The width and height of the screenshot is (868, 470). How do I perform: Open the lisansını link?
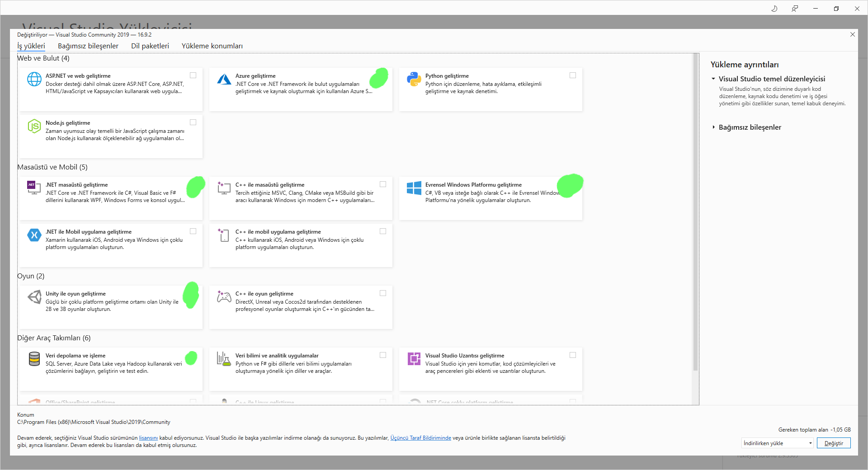tap(148, 438)
